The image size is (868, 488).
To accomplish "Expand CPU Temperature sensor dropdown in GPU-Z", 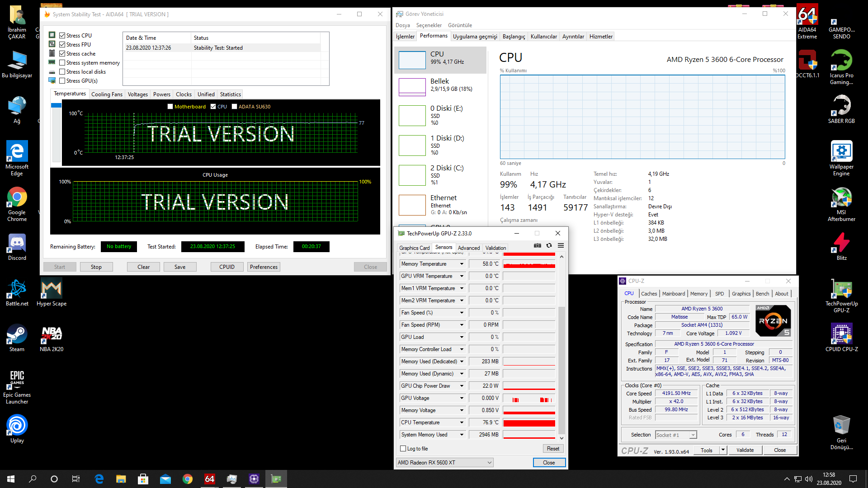I will tap(462, 422).
